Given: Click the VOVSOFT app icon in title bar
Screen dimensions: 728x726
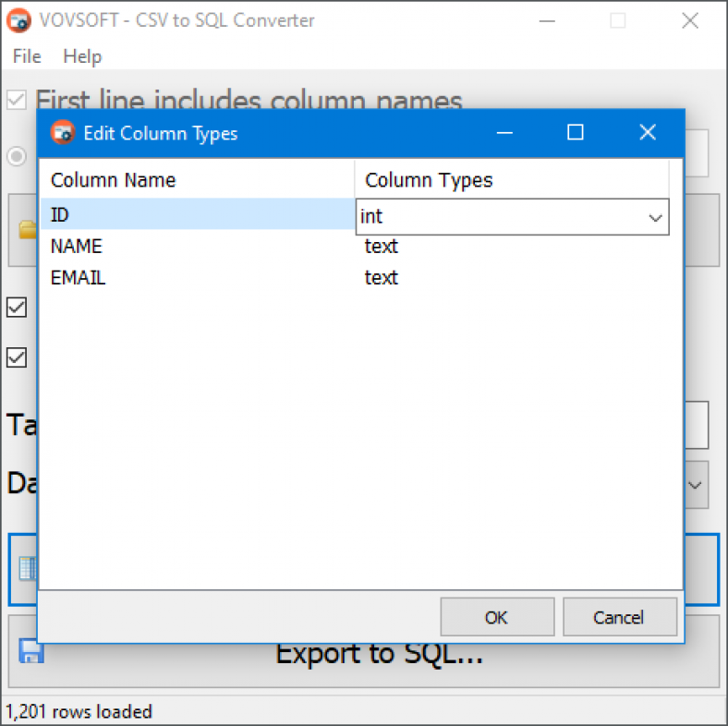Looking at the screenshot, I should pos(18,20).
